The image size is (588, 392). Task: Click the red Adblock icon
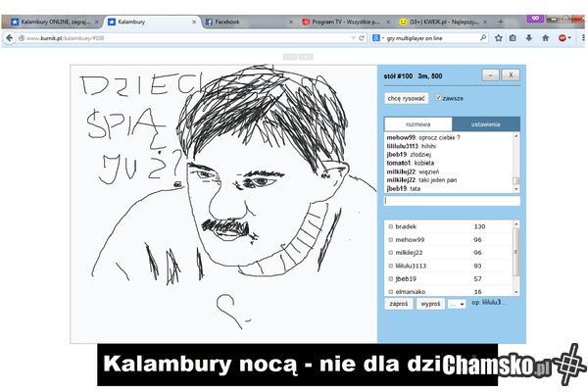click(563, 37)
